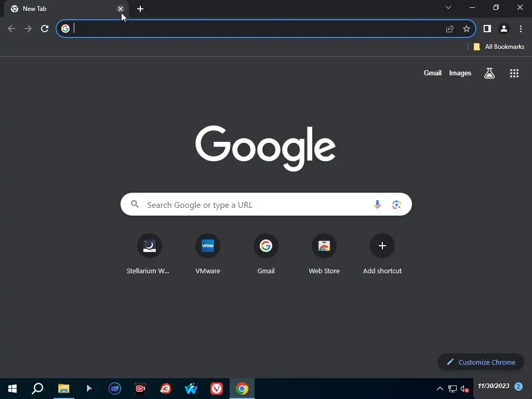532x399 pixels.
Task: Click the Search Google or type a URL box
Action: 266,205
